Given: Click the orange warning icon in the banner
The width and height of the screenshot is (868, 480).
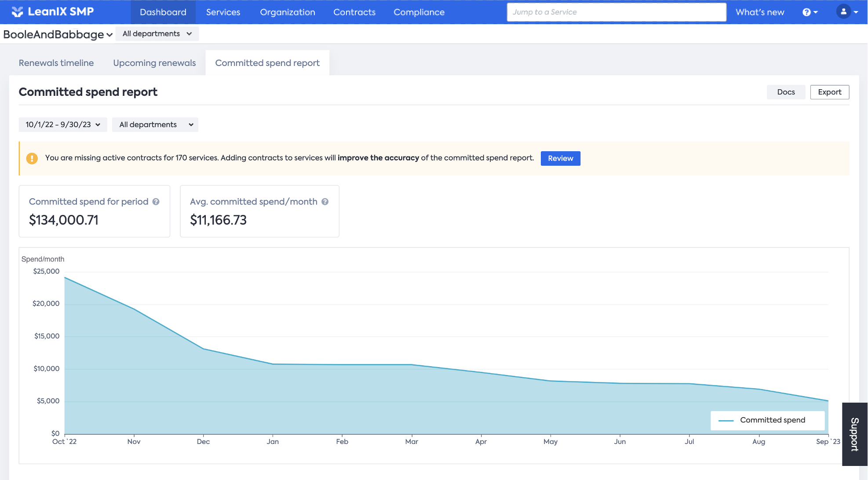Looking at the screenshot, I should click(x=32, y=158).
